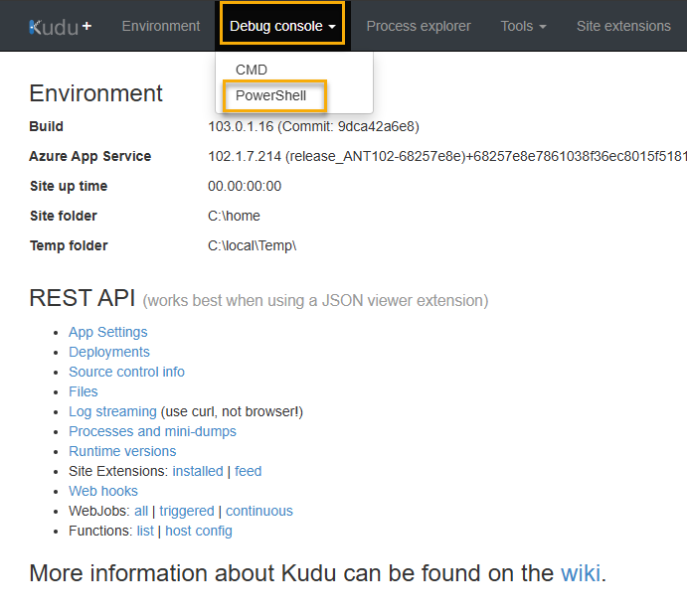
Task: Go to Site extensions
Action: (x=623, y=26)
